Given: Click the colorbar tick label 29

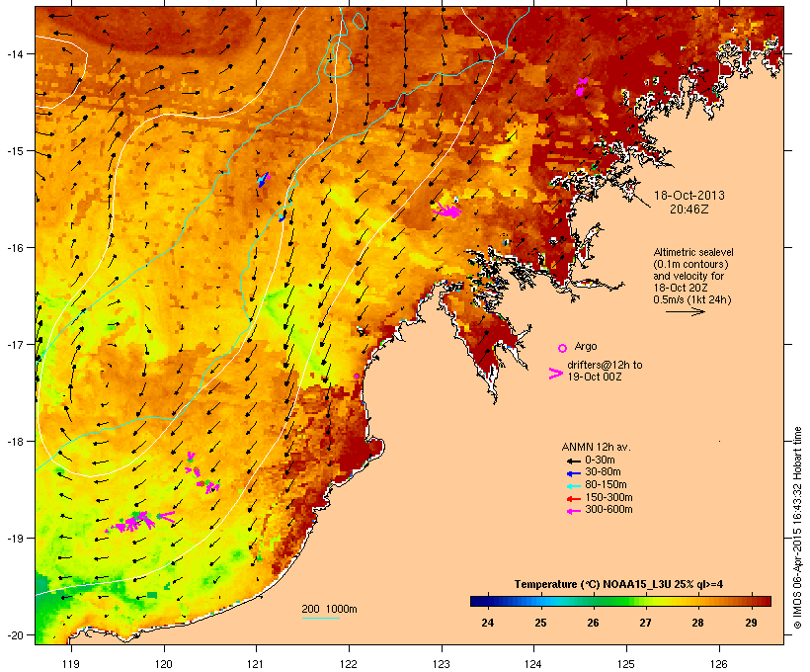Looking at the screenshot, I should click(x=751, y=623).
